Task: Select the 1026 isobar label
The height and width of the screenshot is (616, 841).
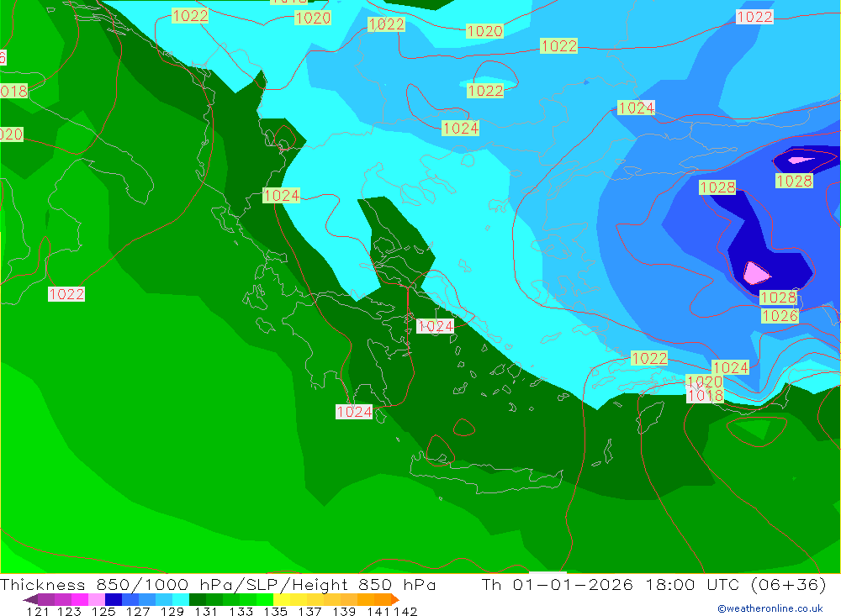Action: [780, 316]
